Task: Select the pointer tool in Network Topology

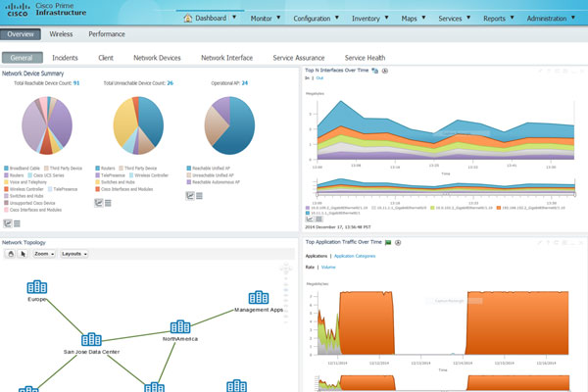Action: (24, 253)
